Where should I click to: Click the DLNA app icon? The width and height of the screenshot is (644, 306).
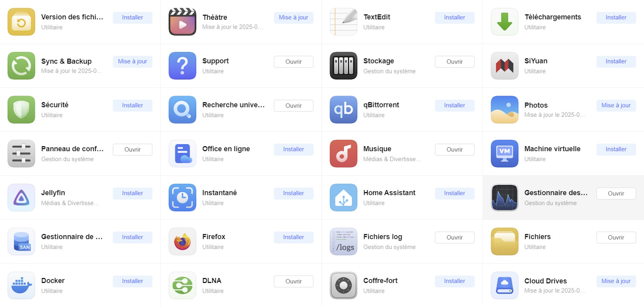[182, 285]
